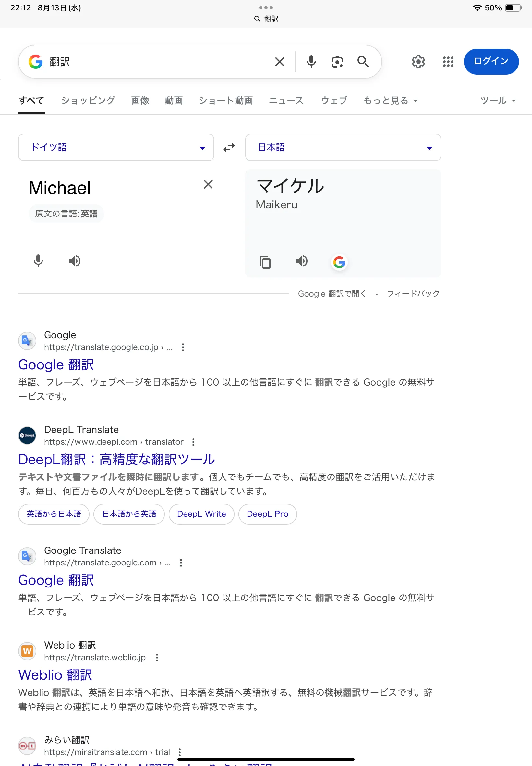Swap the source and target languages

[229, 147]
